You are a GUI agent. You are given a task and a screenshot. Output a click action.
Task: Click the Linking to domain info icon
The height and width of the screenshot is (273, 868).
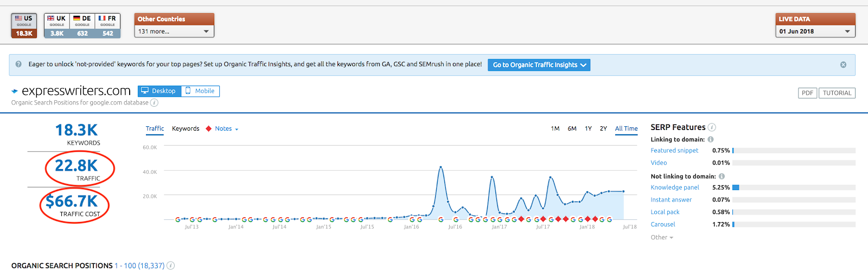coord(711,140)
